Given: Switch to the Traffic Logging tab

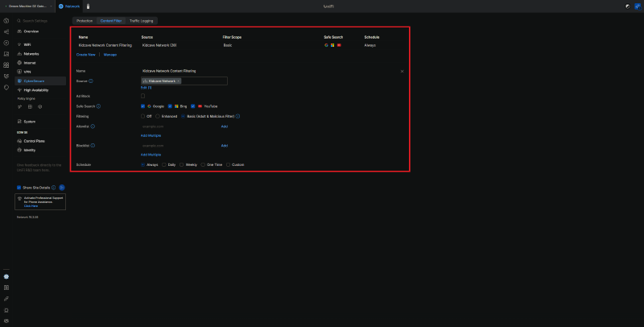Looking at the screenshot, I should (x=142, y=21).
